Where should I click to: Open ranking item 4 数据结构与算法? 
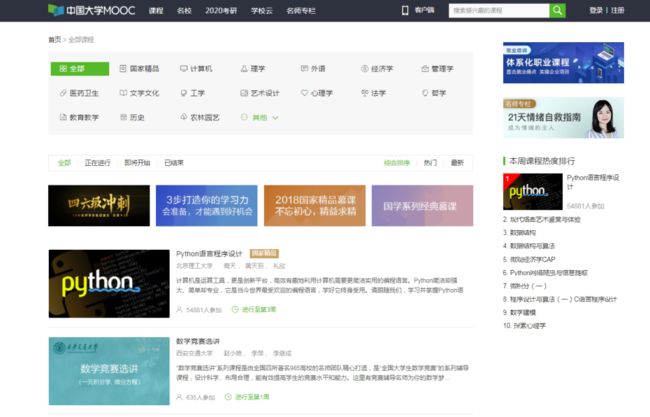[x=529, y=246]
